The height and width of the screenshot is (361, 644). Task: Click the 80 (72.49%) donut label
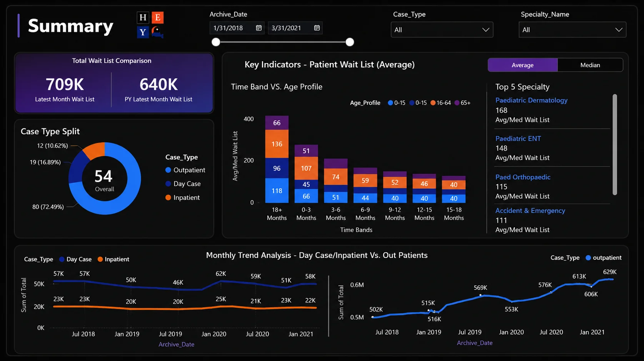click(48, 207)
